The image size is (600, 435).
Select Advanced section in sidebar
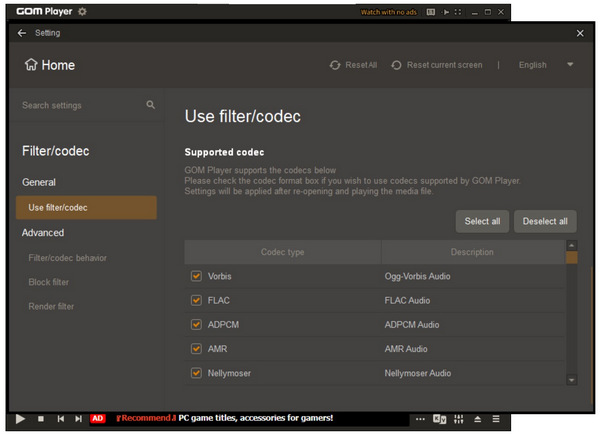point(43,233)
